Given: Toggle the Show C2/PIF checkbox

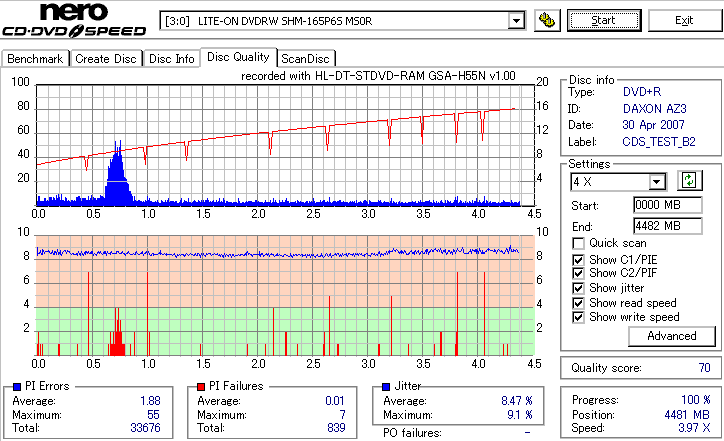Looking at the screenshot, I should coord(578,273).
